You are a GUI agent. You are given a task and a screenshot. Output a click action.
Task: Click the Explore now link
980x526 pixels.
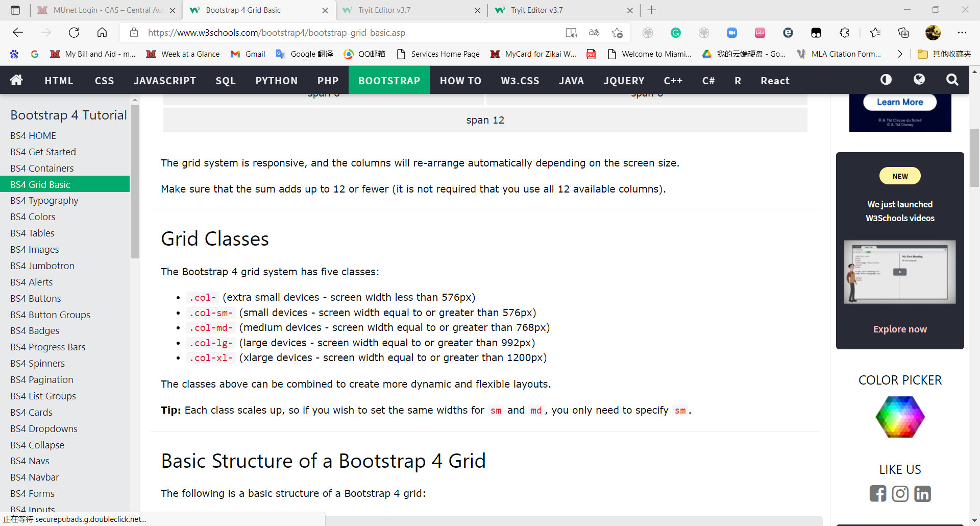point(900,329)
